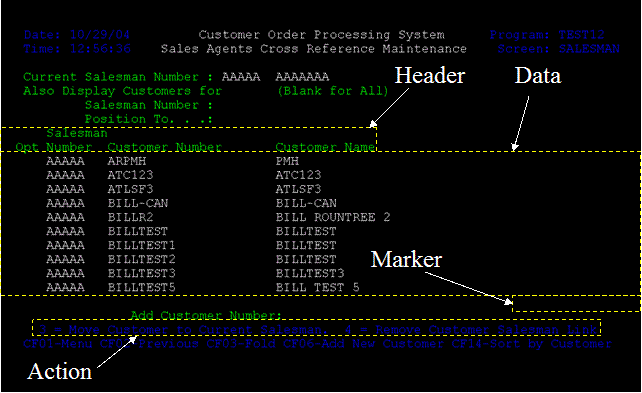Click the 'Customer Order Processing System' title

coord(321,35)
